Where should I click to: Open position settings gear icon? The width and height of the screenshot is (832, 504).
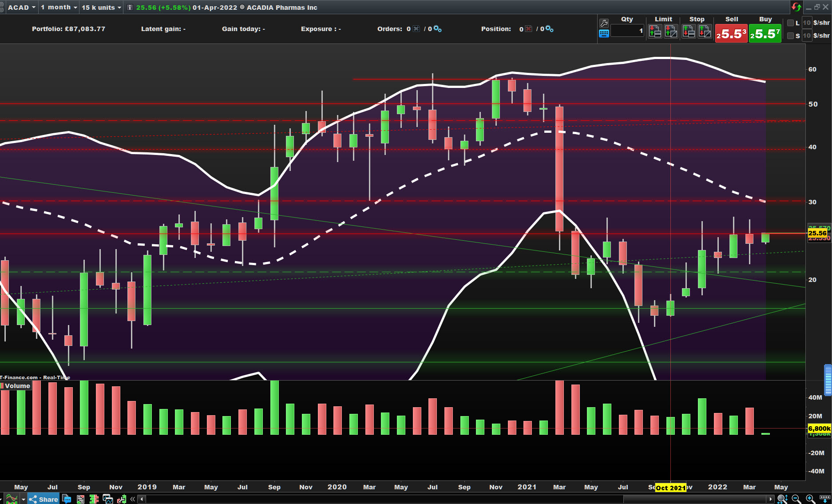(x=549, y=29)
